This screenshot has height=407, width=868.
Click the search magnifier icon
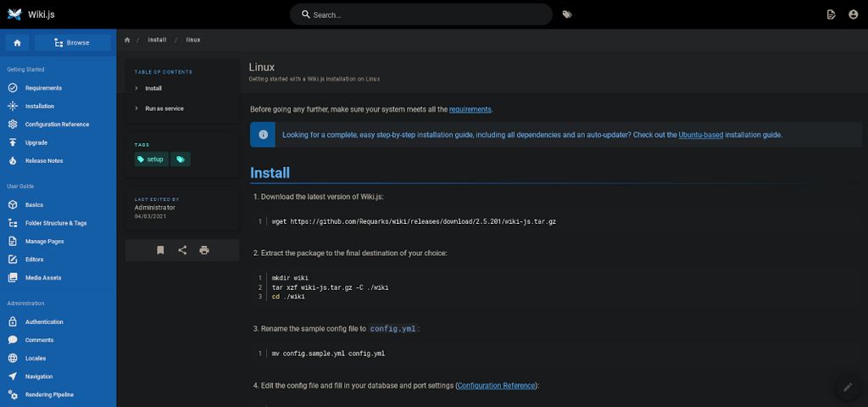click(x=305, y=14)
